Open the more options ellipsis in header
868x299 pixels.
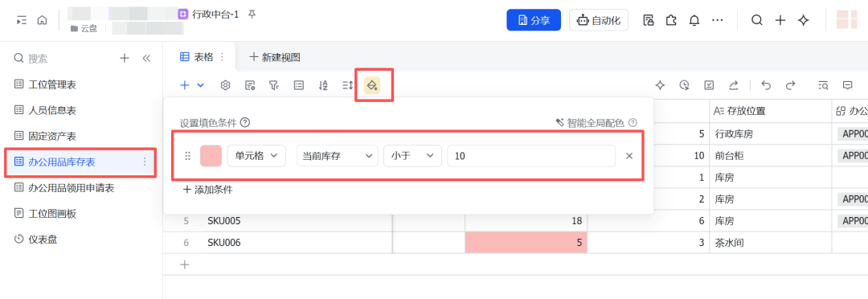click(x=718, y=20)
